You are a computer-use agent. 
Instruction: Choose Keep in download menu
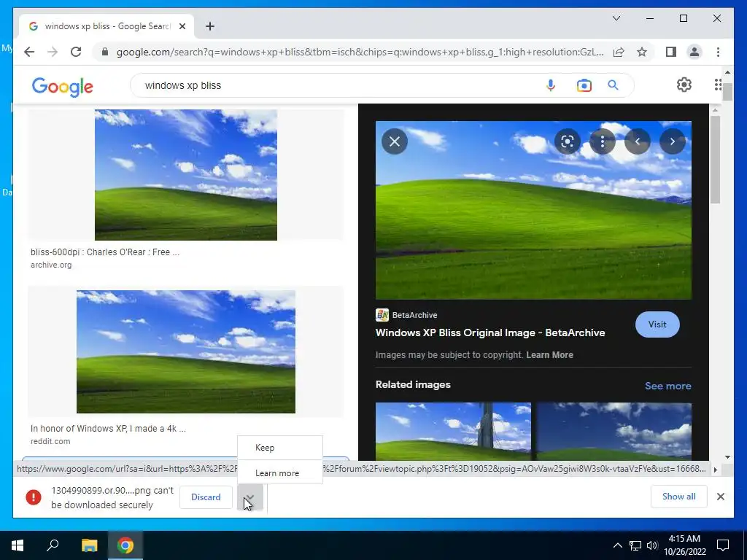[280, 448]
